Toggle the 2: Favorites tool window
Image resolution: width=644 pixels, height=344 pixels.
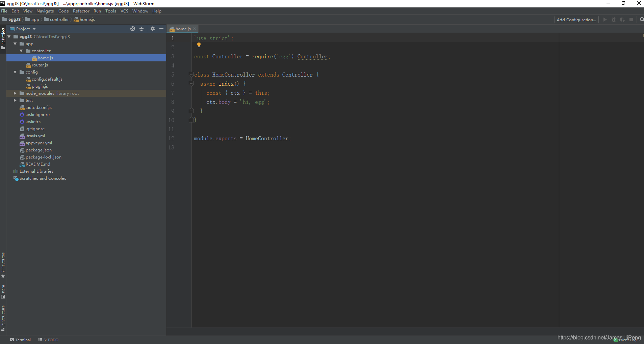pyautogui.click(x=3, y=265)
